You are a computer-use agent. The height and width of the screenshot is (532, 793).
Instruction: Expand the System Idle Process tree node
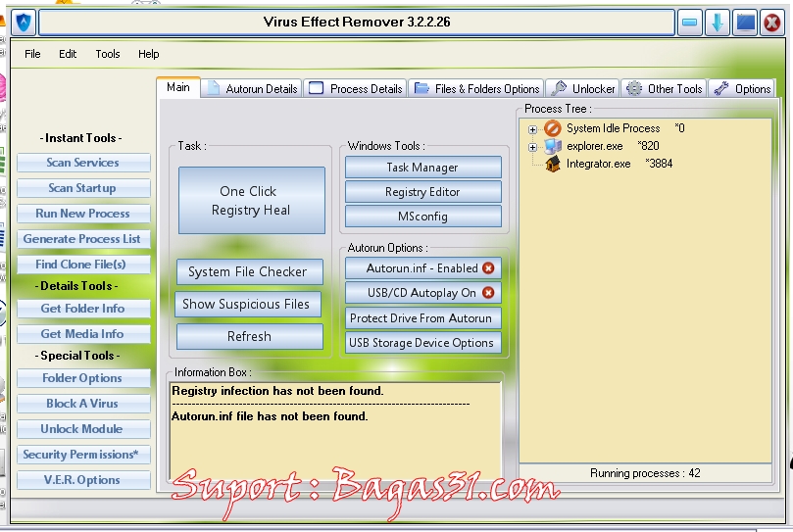[x=532, y=129]
